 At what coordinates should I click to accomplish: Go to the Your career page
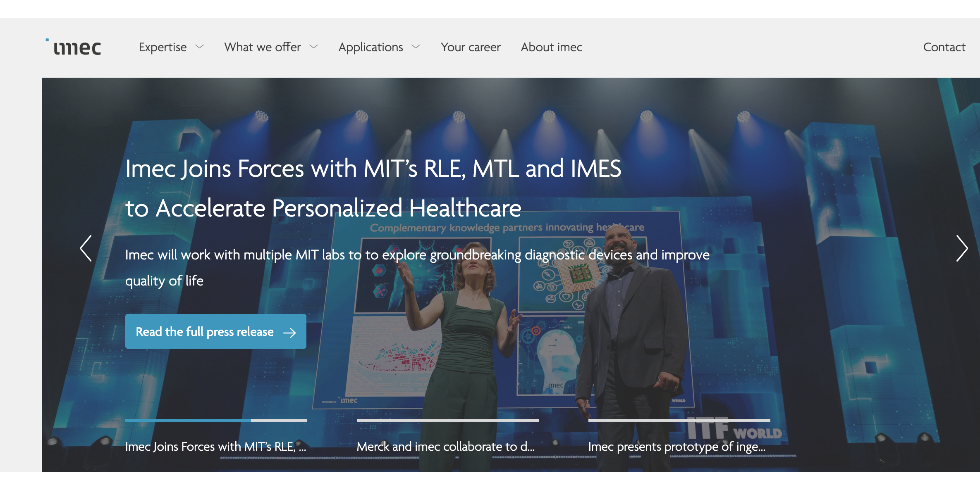point(471,47)
